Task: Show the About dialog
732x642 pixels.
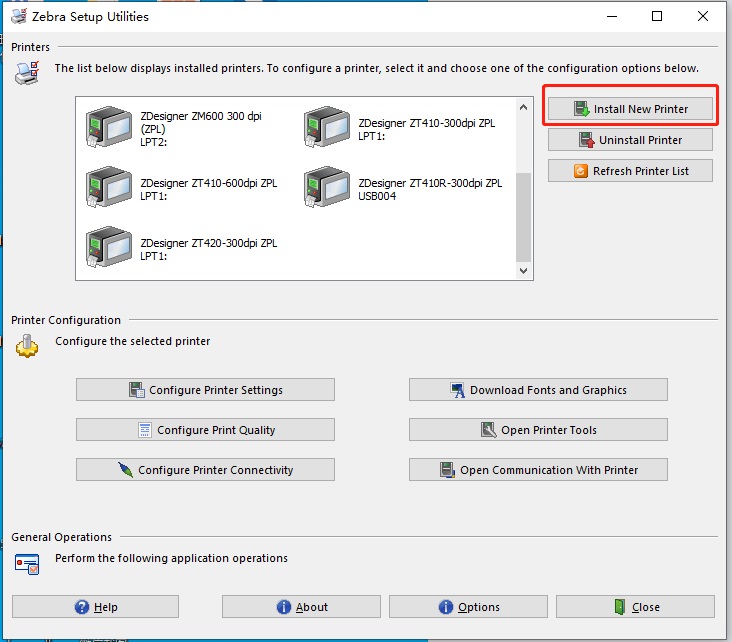Action: click(301, 607)
